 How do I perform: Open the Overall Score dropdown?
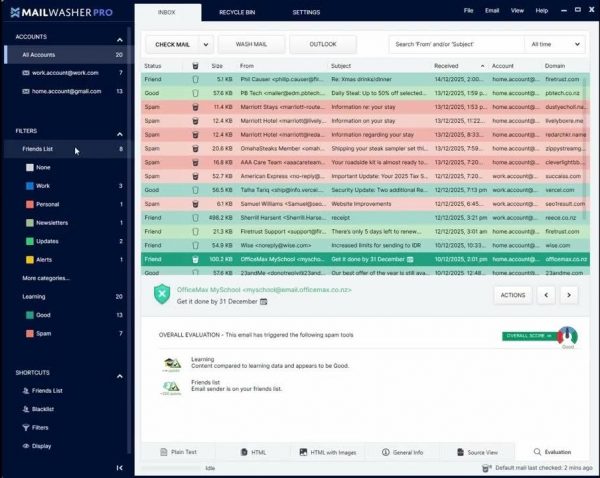tap(530, 336)
